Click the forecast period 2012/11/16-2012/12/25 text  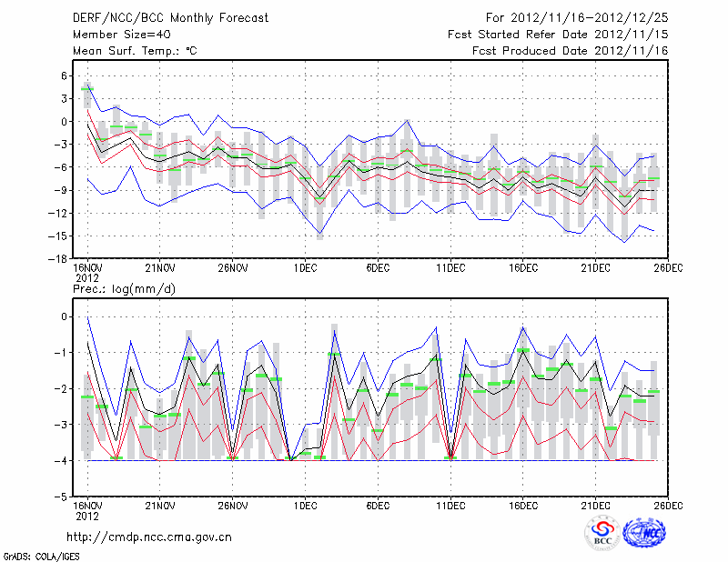(576, 18)
